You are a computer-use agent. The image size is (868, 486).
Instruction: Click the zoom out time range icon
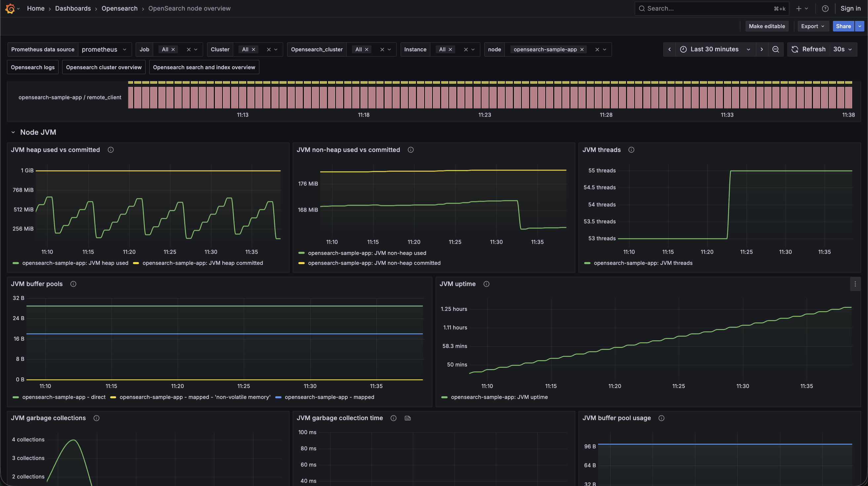click(x=775, y=49)
